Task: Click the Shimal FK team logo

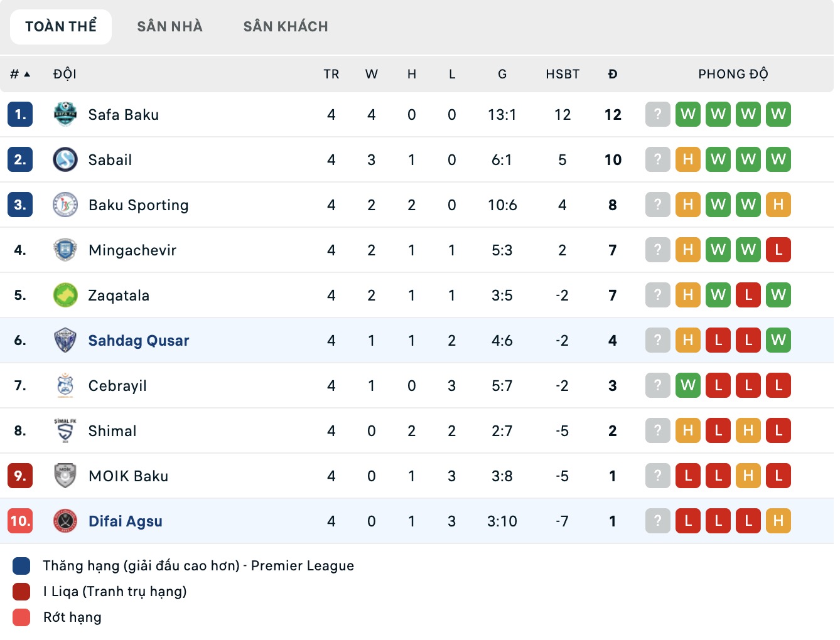Action: [x=65, y=430]
